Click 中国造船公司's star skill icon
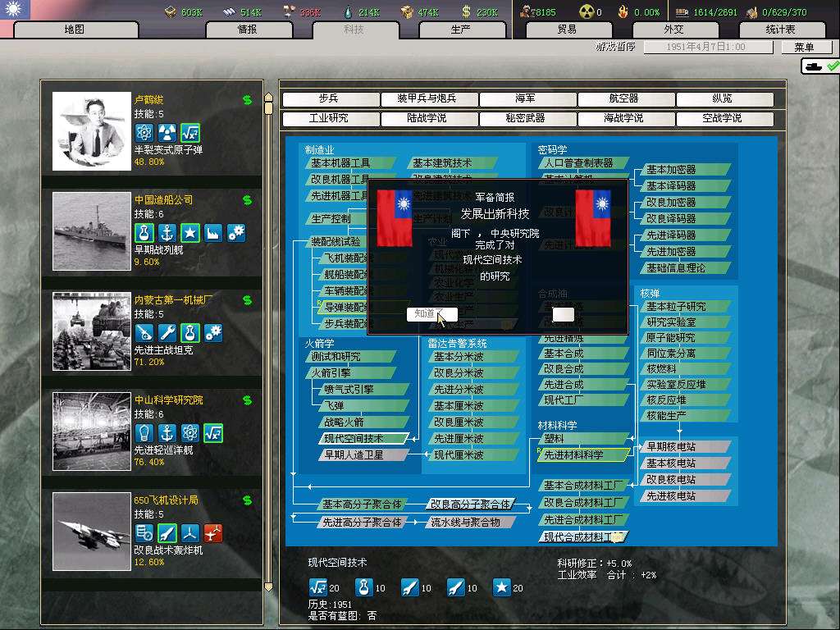 coord(190,232)
